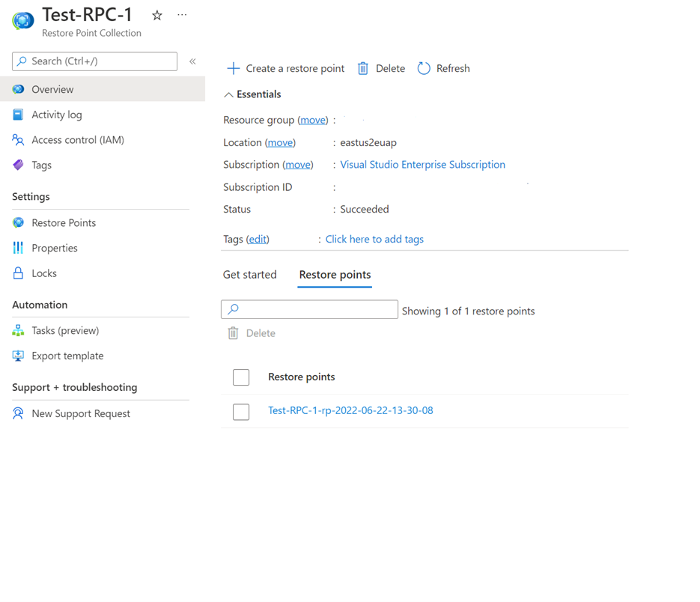Collapse the sidebar with double chevron

[192, 61]
